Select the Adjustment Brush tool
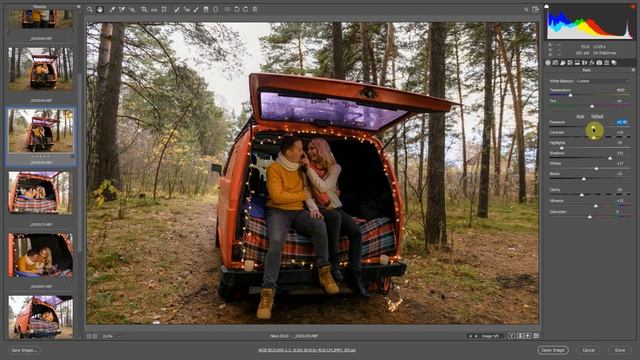The image size is (640, 360). tap(196, 9)
